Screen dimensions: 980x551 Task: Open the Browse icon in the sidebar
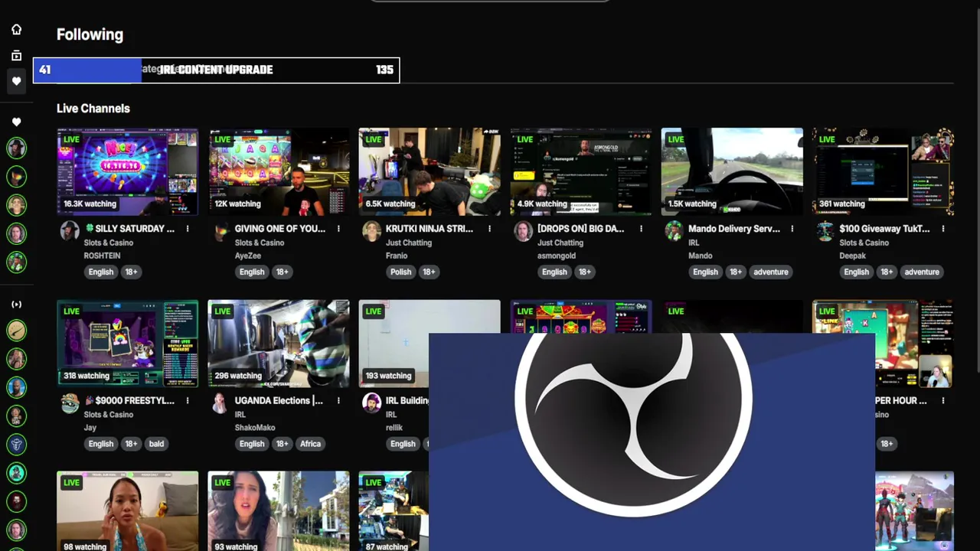16,55
